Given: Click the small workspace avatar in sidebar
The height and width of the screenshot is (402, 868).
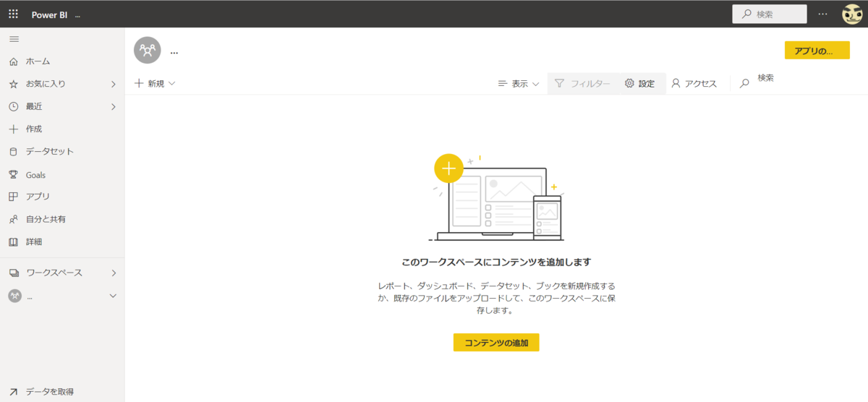Looking at the screenshot, I should [14, 296].
